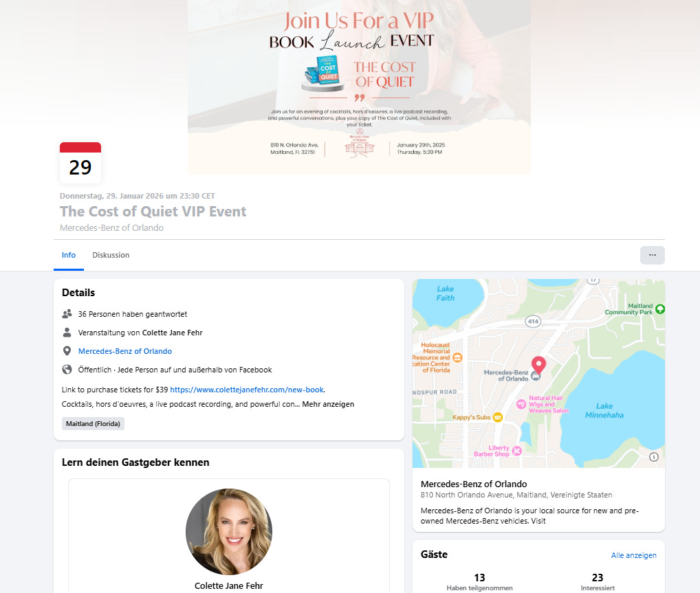The image size is (700, 593).
Task: Click the people icon beside responses count
Action: coord(67,314)
